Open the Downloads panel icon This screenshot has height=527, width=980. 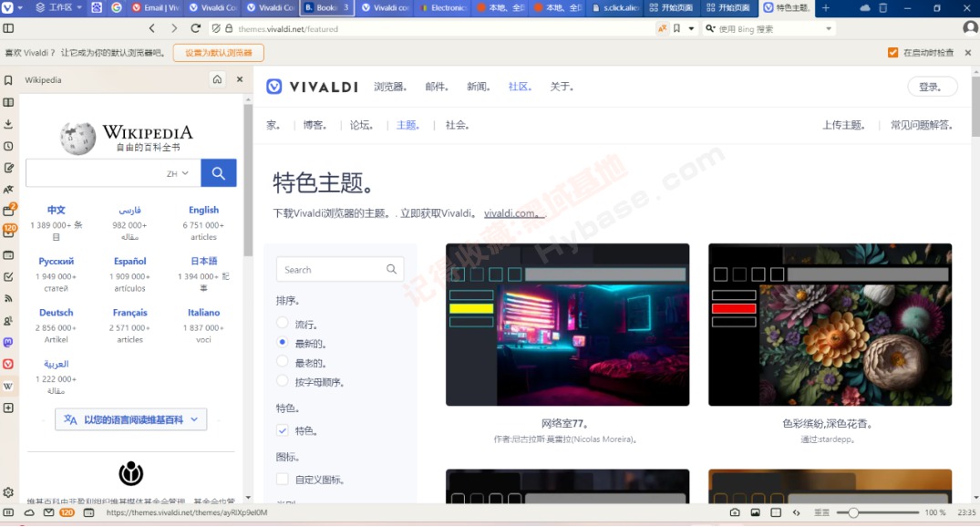tap(8, 124)
